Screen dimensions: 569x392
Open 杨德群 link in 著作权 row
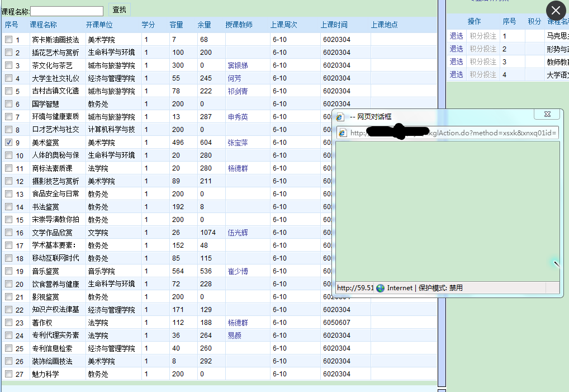pos(238,323)
